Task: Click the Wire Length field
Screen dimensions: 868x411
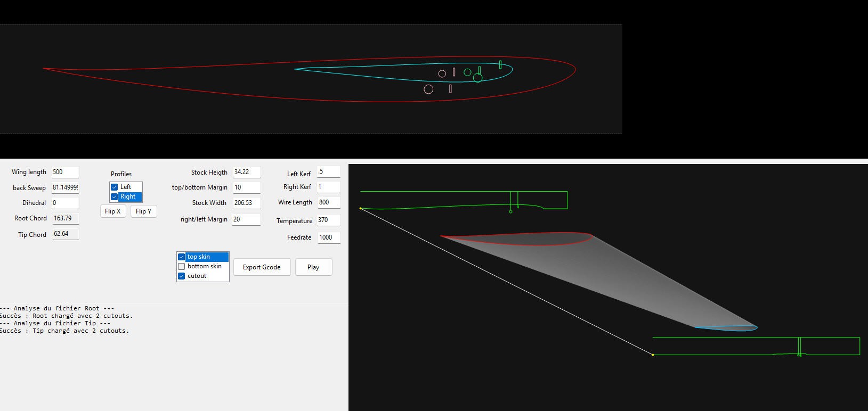Action: (x=328, y=202)
